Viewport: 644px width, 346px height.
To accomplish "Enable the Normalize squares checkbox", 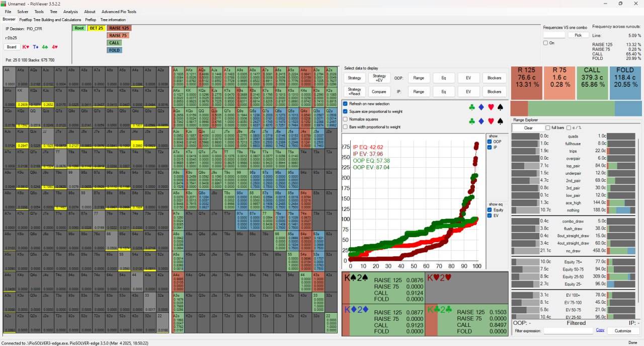I will tap(345, 119).
